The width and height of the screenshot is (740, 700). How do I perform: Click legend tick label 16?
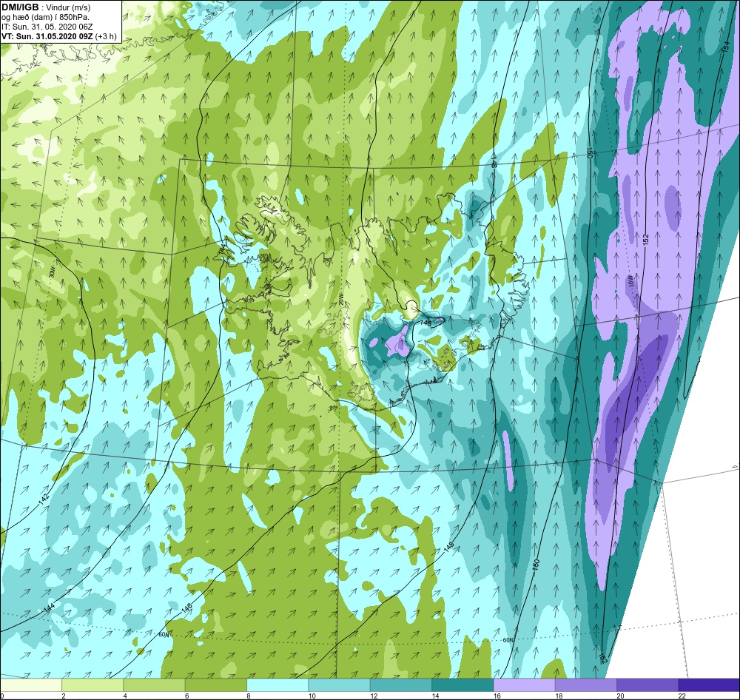(497, 696)
